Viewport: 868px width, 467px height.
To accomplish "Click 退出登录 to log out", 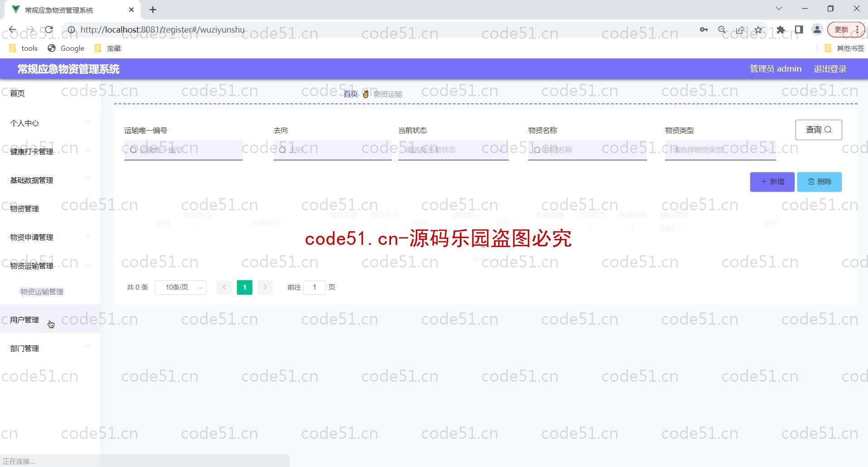I will pos(830,69).
